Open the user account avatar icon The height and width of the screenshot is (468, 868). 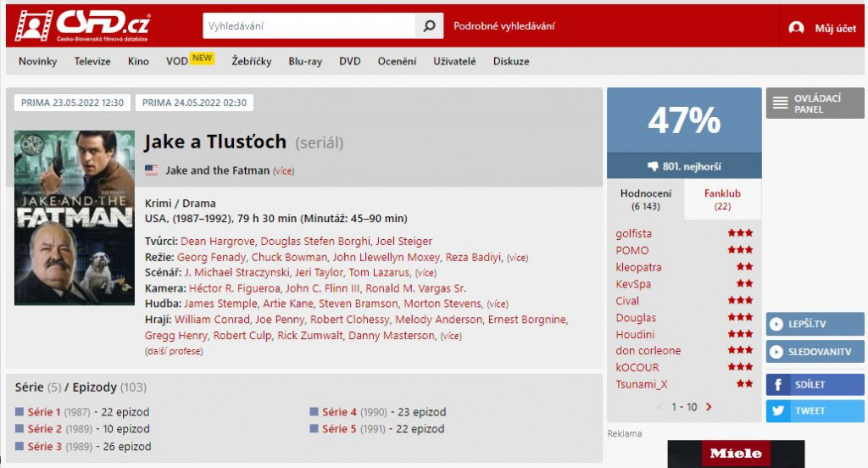tap(796, 28)
